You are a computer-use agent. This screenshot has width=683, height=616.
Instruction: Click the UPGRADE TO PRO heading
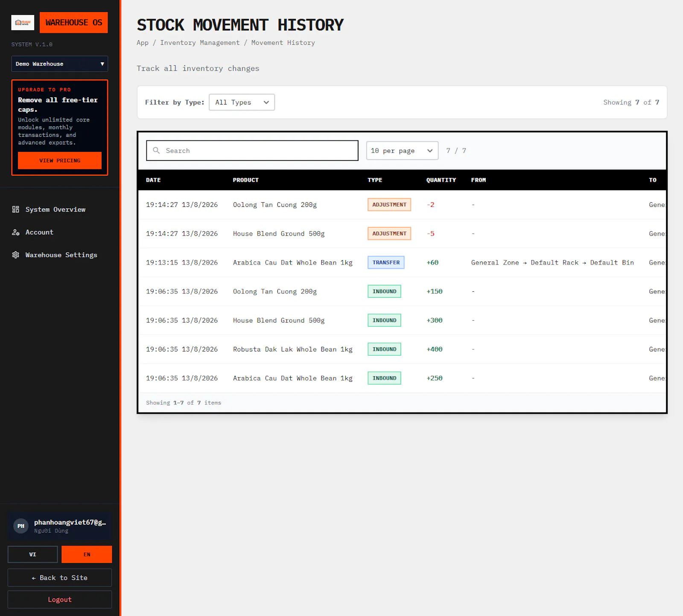tap(44, 90)
